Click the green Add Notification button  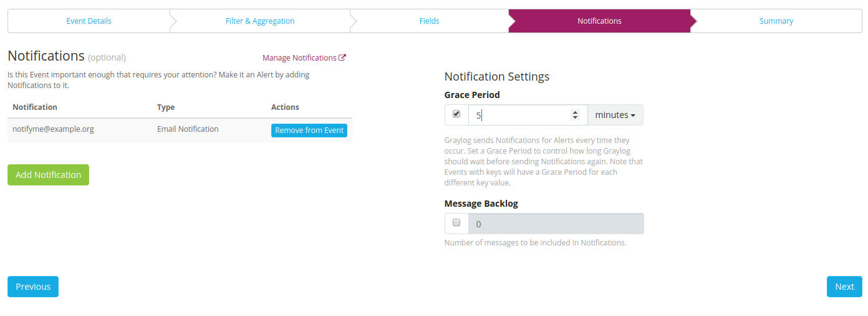click(x=48, y=175)
